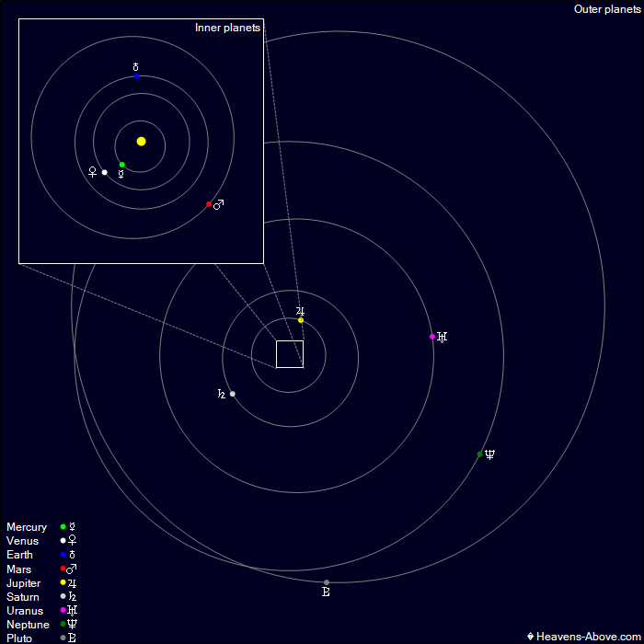644x644 pixels.
Task: Click the red Mars dot in the inset
Action: pyautogui.click(x=209, y=204)
